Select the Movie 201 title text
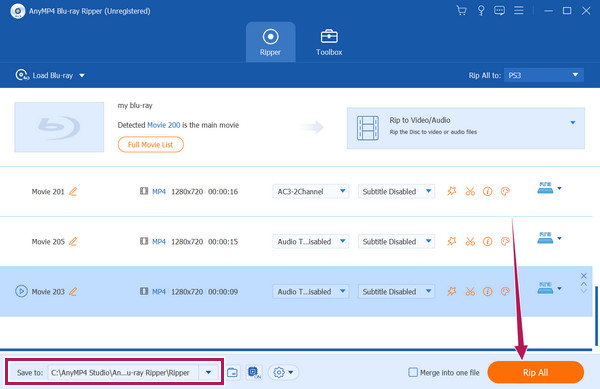600x389 pixels. tap(48, 192)
